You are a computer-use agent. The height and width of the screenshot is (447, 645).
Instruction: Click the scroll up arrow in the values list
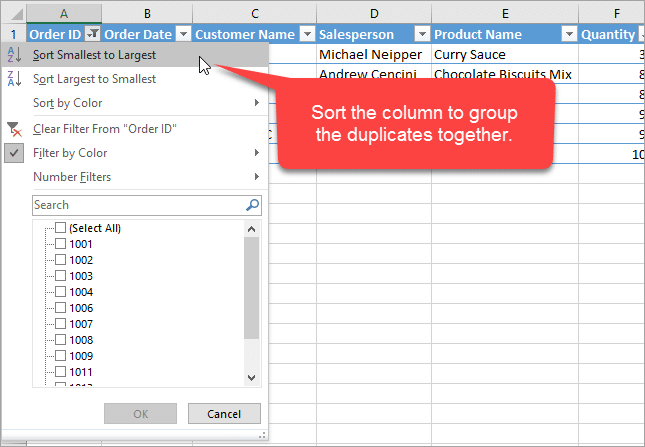(252, 228)
